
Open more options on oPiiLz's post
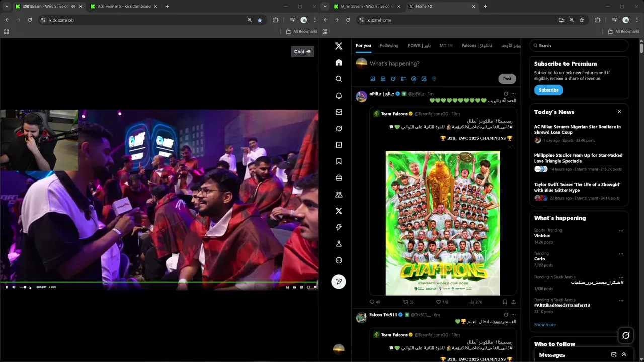tap(513, 94)
